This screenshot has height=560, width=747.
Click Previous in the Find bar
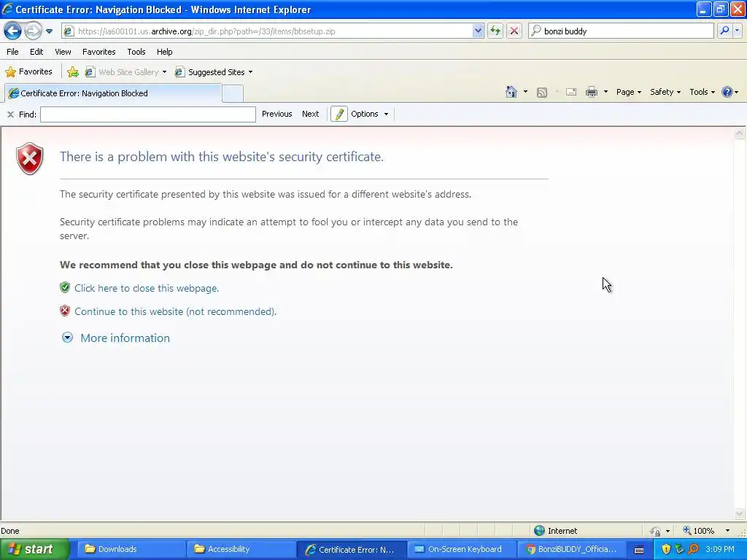(x=276, y=114)
